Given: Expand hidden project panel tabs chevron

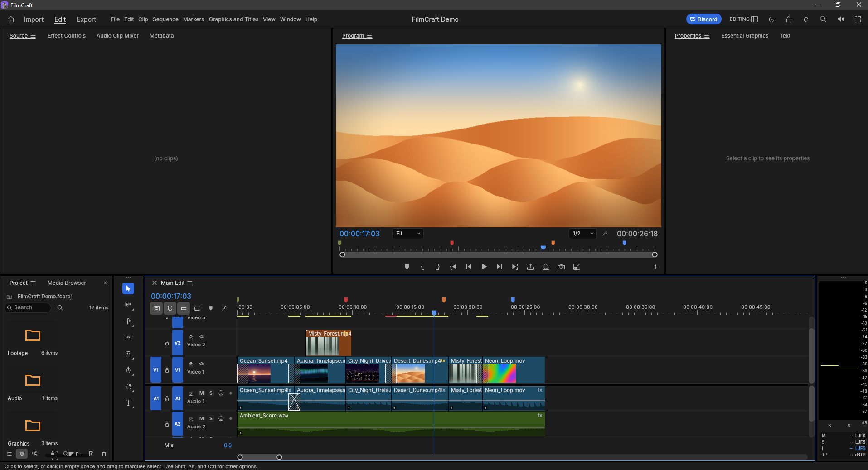Looking at the screenshot, I should [x=106, y=283].
